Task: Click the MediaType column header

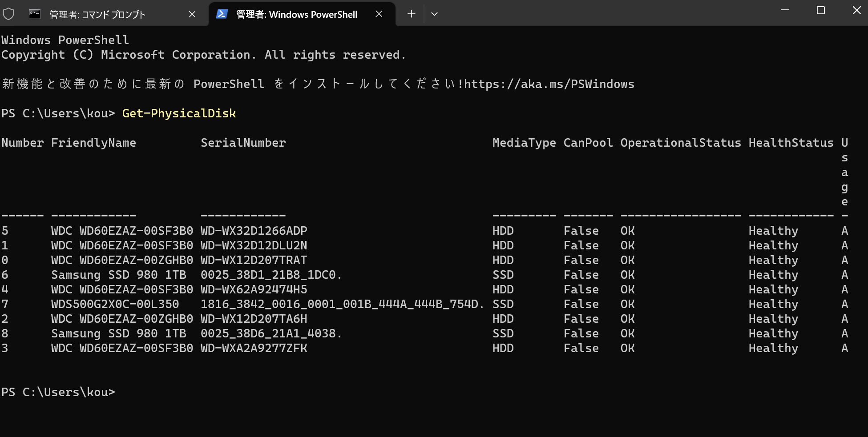Action: [x=524, y=143]
